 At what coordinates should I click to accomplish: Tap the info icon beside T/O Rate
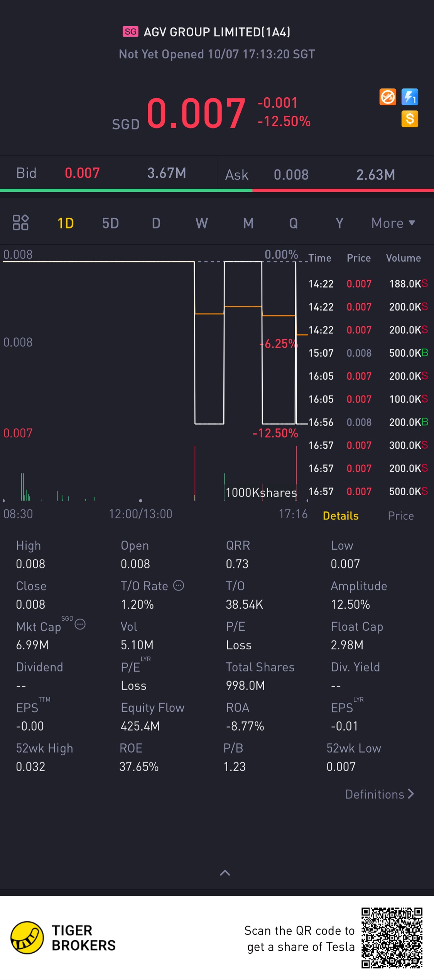point(179,586)
